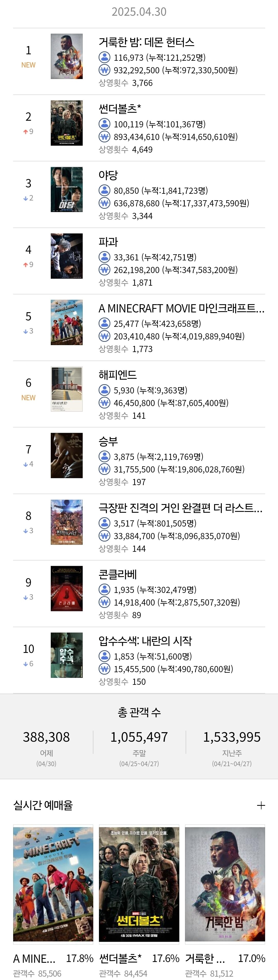This screenshot has height=980, width=278.
Task: Open the 극장판 진격의 거인 완결편 title
Action: 181,508
